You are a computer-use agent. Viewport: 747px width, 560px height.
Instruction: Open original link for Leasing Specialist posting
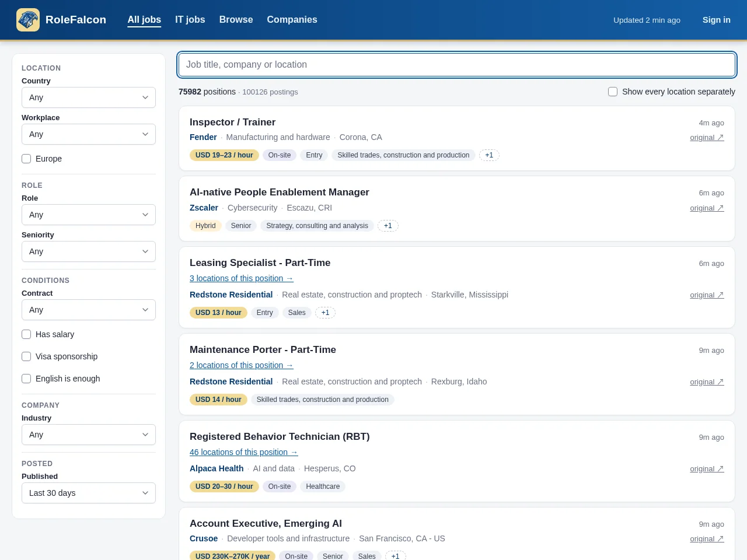pyautogui.click(x=707, y=295)
